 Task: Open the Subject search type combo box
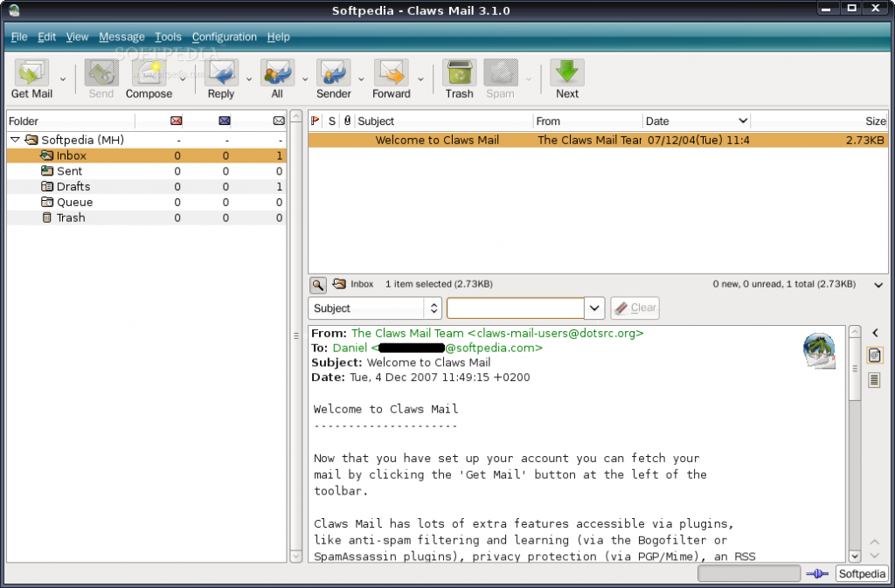tap(375, 308)
